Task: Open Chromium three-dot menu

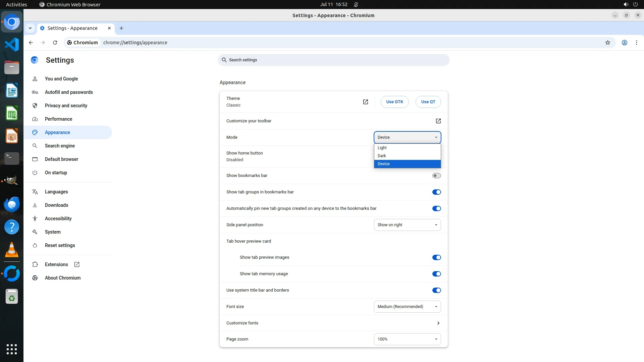Action: coord(636,43)
